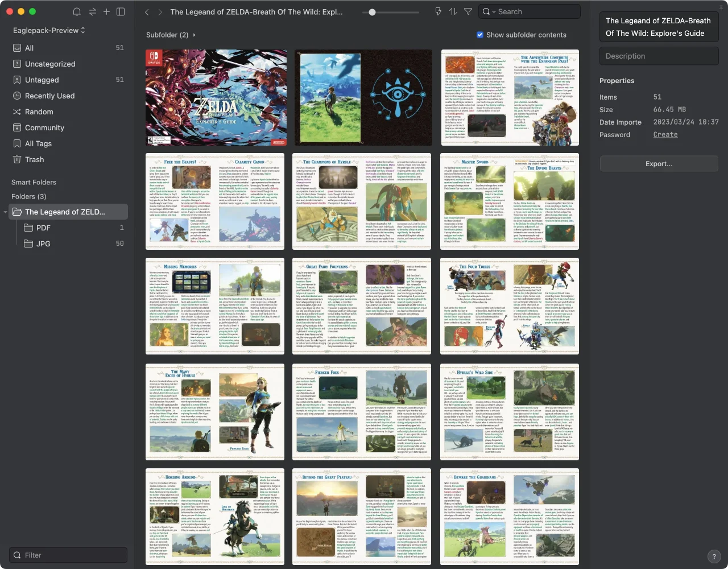The width and height of the screenshot is (728, 569).
Task: Click the Create password link
Action: click(x=665, y=135)
